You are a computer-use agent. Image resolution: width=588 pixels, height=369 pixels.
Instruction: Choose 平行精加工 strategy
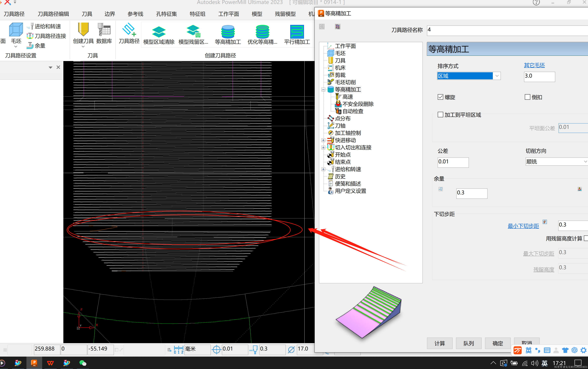pyautogui.click(x=297, y=35)
